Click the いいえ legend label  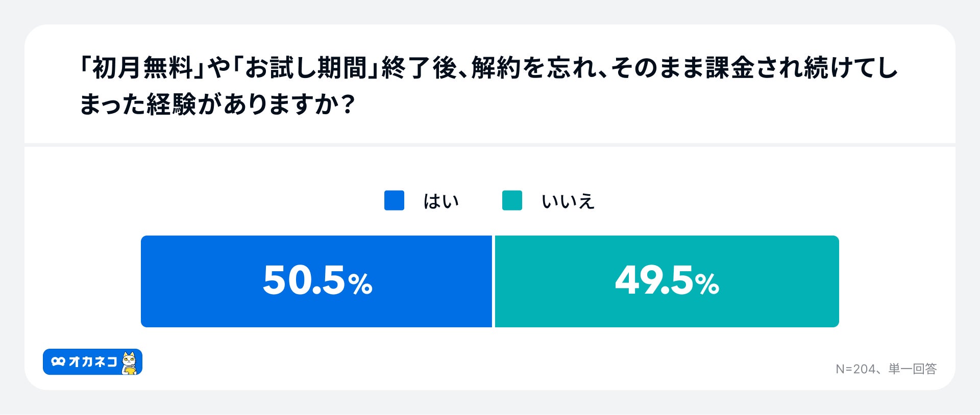[x=568, y=201]
